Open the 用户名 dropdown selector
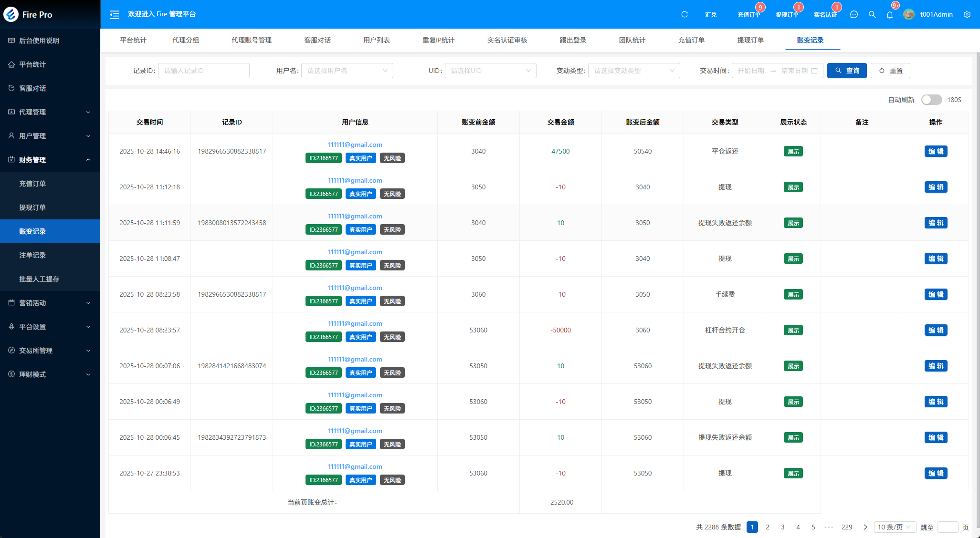The height and width of the screenshot is (538, 980). click(x=347, y=71)
